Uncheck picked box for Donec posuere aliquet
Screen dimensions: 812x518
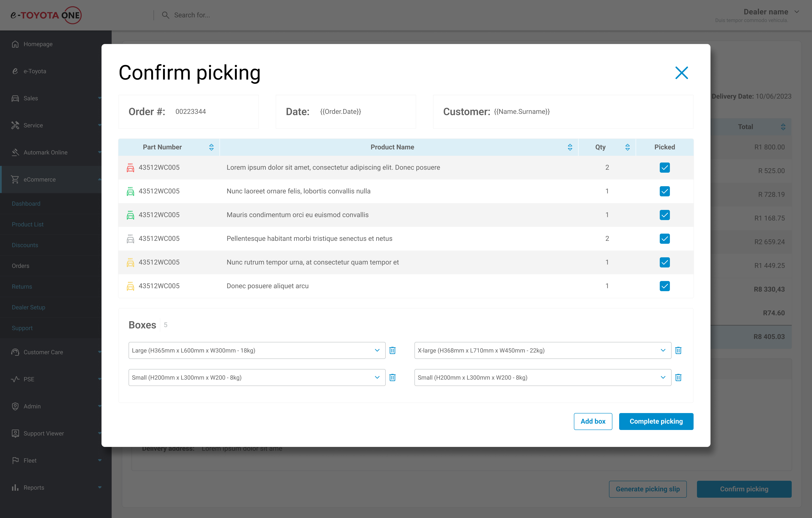tap(664, 286)
